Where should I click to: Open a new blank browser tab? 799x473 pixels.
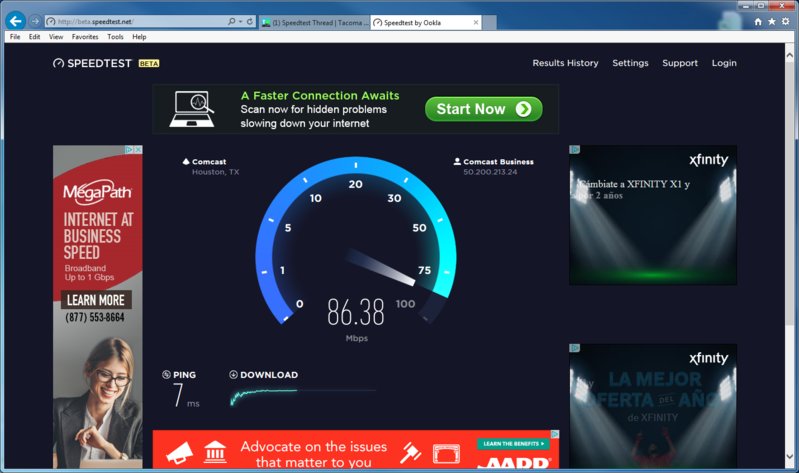(x=489, y=22)
